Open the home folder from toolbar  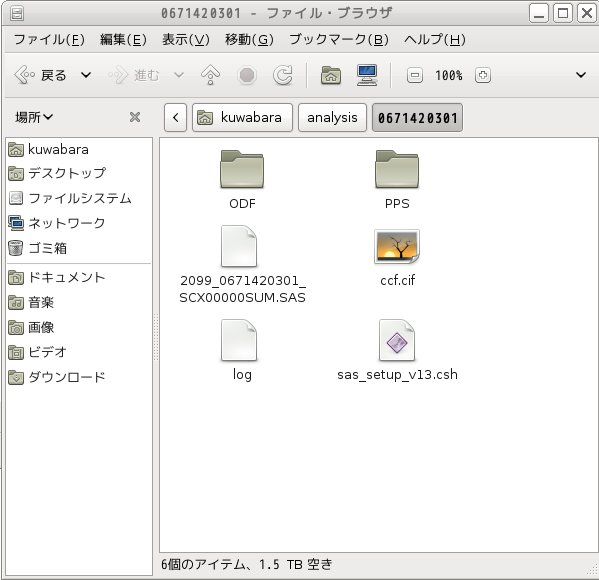pyautogui.click(x=331, y=75)
